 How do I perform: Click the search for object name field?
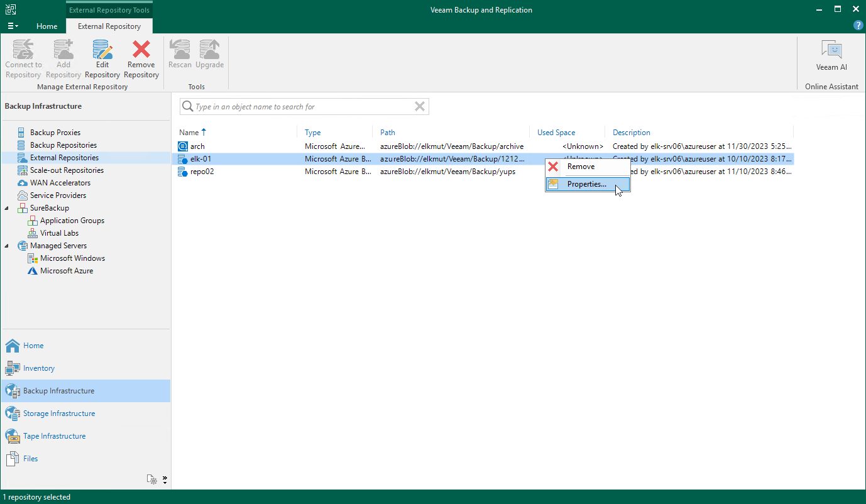(304, 107)
